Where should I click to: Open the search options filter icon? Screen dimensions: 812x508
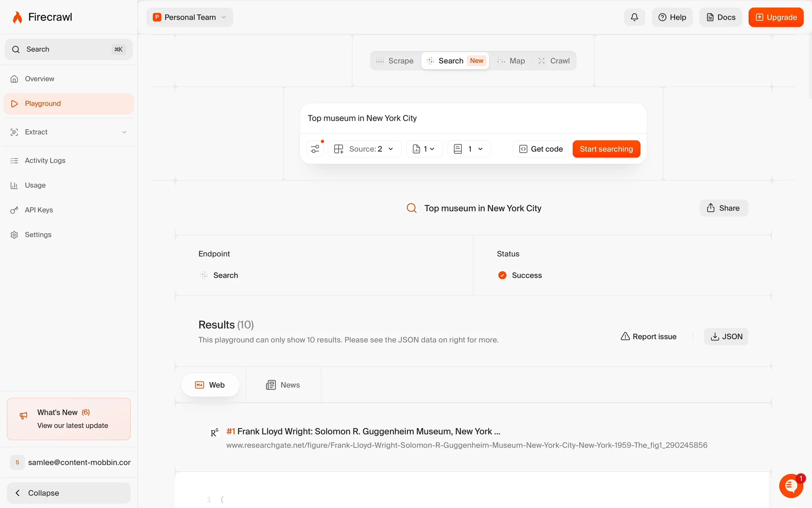click(x=315, y=149)
